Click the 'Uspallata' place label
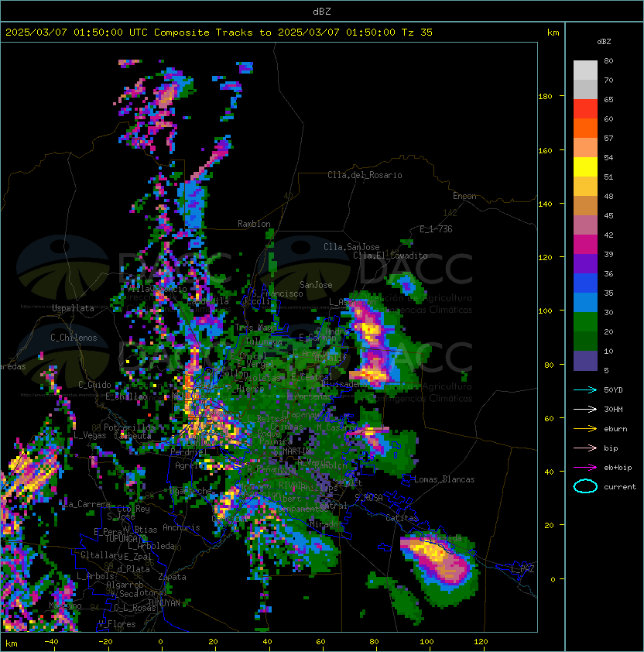This screenshot has width=644, height=652. pyautogui.click(x=73, y=308)
